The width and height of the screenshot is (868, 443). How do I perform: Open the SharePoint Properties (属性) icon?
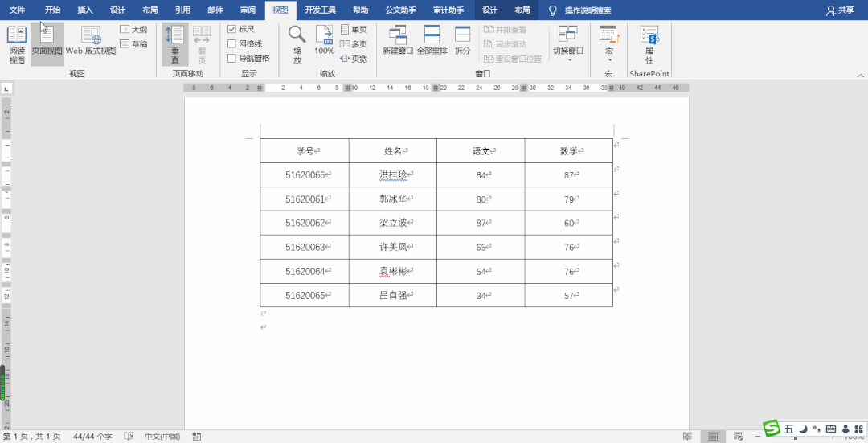click(x=649, y=43)
